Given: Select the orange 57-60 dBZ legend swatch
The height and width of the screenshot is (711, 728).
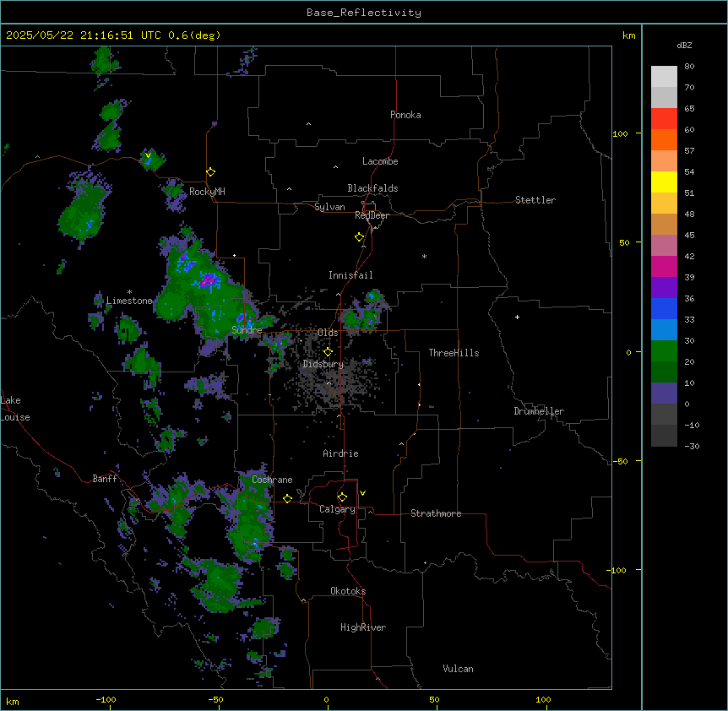Looking at the screenshot, I should (x=664, y=140).
